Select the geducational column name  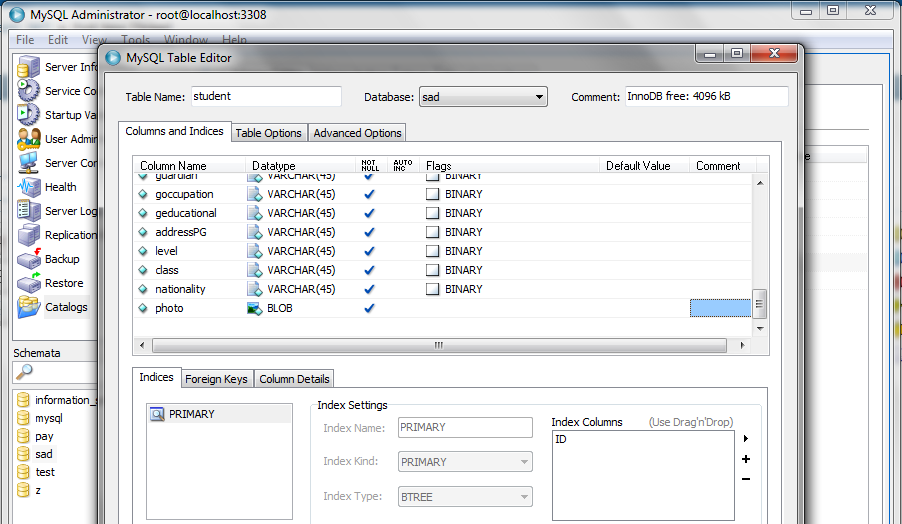tap(186, 213)
